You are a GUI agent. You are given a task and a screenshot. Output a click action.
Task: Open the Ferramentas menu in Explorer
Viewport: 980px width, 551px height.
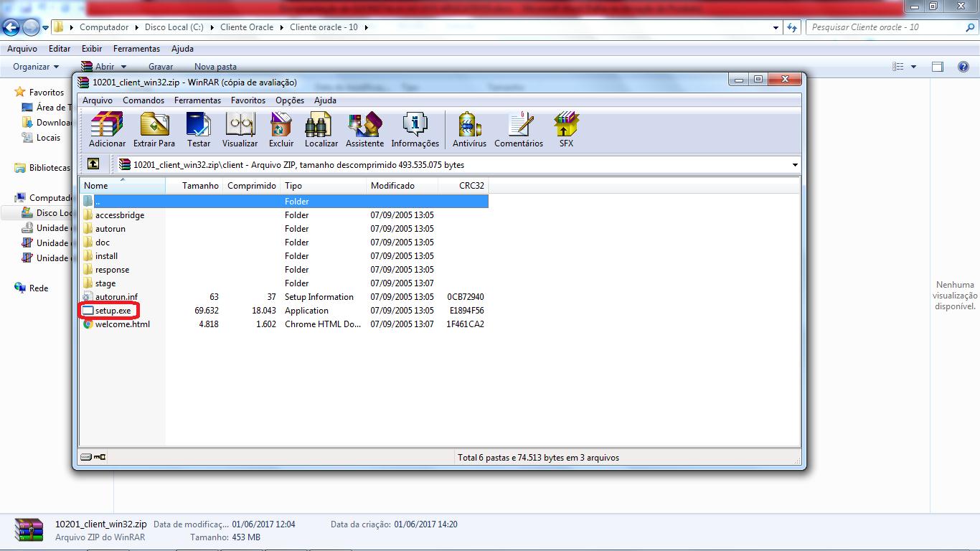pos(136,49)
